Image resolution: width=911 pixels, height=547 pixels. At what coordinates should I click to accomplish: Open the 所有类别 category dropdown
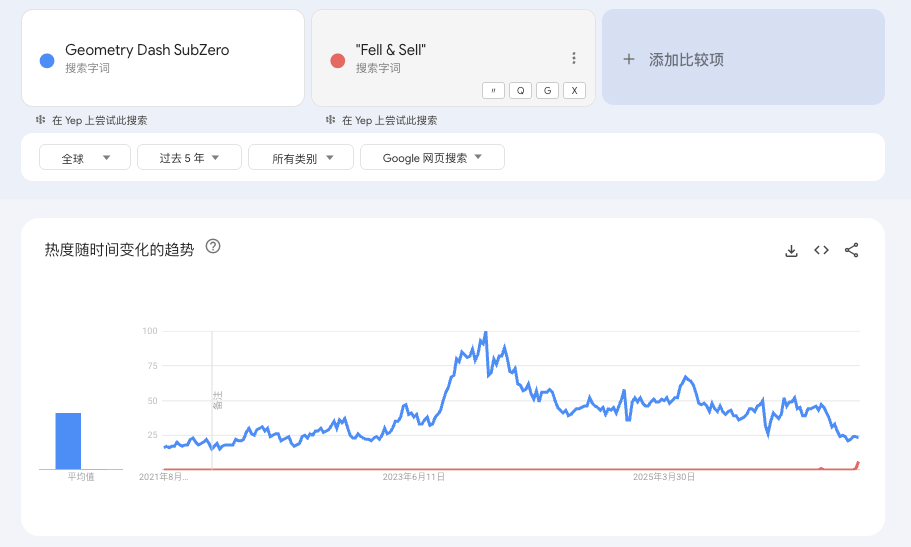301,158
